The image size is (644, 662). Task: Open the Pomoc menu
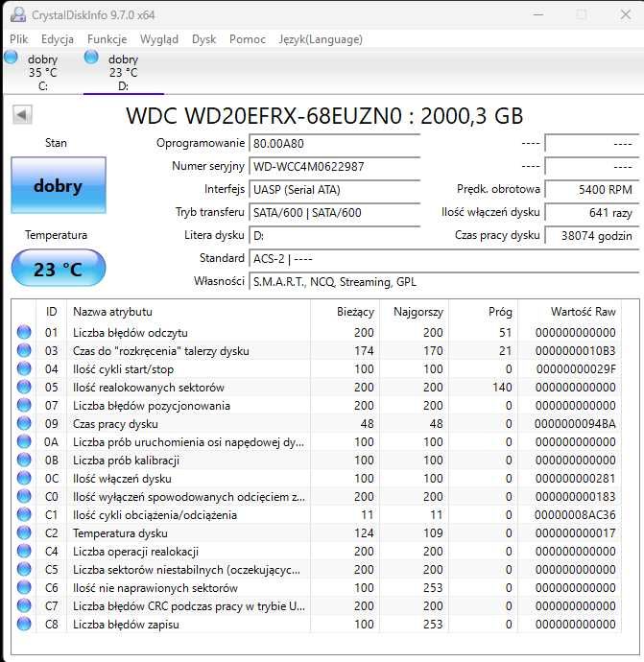(248, 39)
